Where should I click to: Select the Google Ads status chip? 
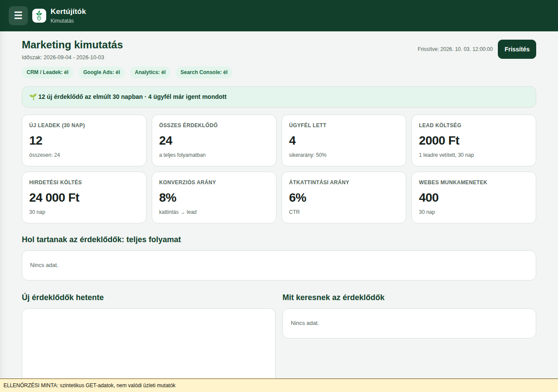click(x=102, y=72)
